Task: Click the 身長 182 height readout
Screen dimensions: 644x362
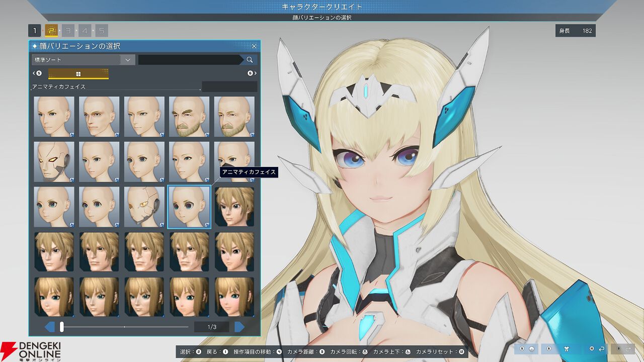Action: point(576,31)
